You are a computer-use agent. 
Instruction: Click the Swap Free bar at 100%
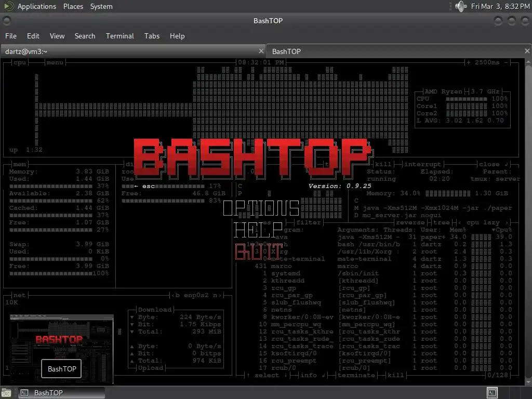point(51,273)
